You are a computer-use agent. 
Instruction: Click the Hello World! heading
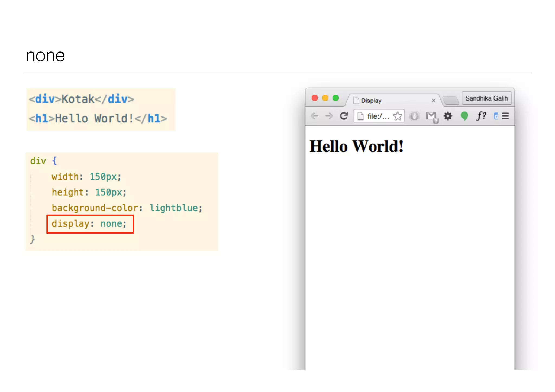[356, 146]
